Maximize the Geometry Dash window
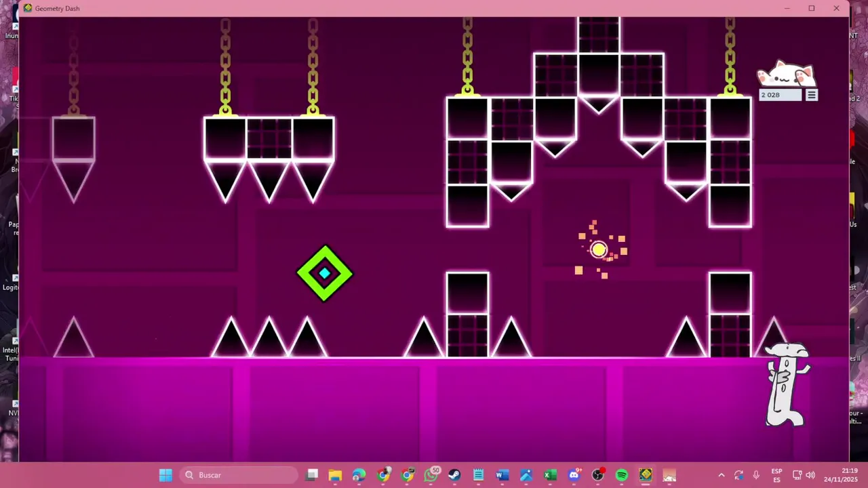 pyautogui.click(x=811, y=8)
